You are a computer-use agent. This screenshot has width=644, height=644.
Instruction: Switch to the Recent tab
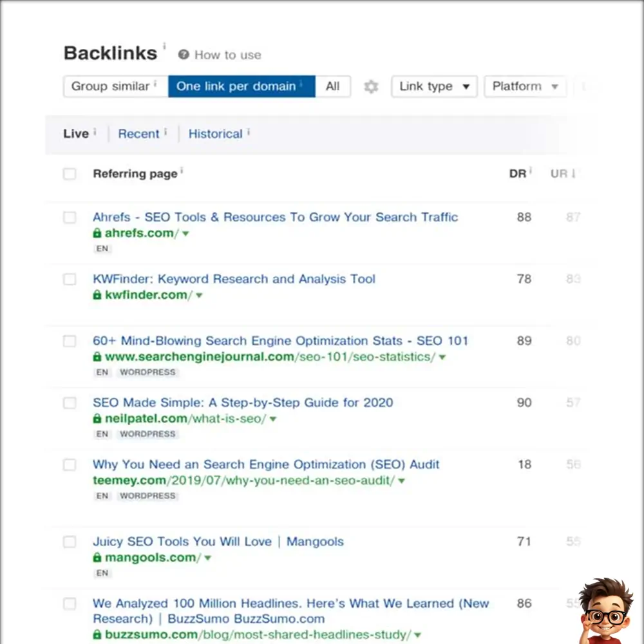click(x=139, y=133)
